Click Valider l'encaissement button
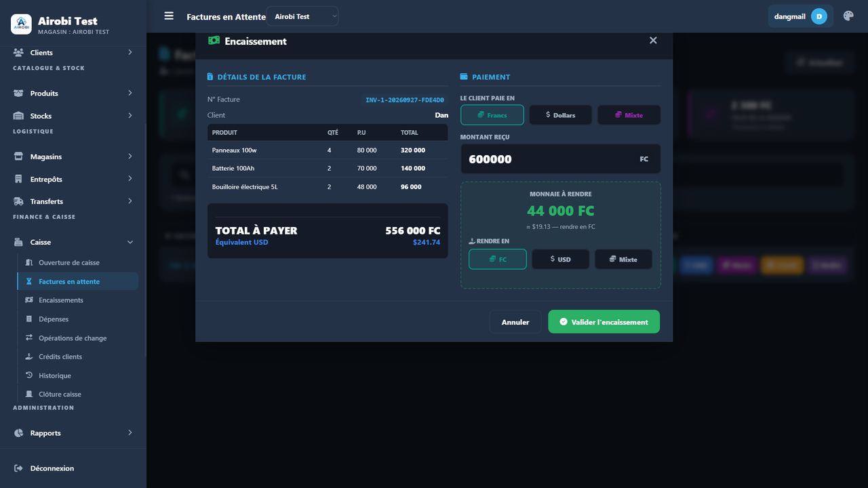Image resolution: width=868 pixels, height=488 pixels. [604, 322]
